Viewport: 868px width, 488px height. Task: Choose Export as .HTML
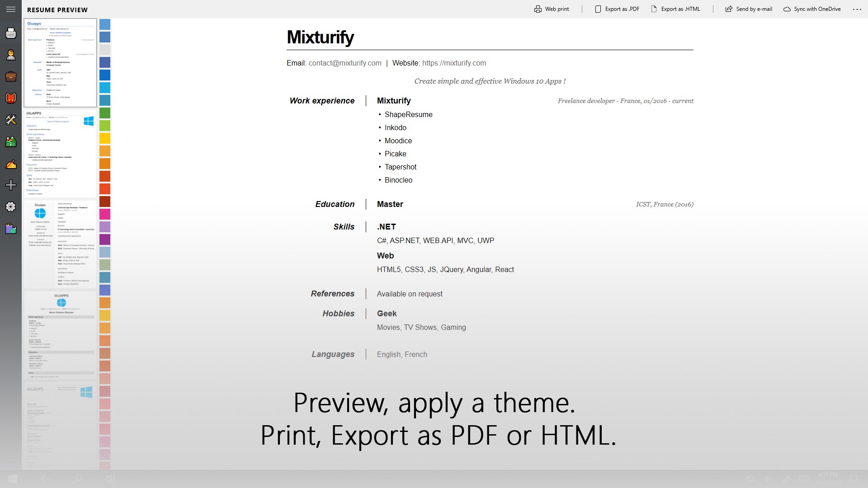point(675,9)
